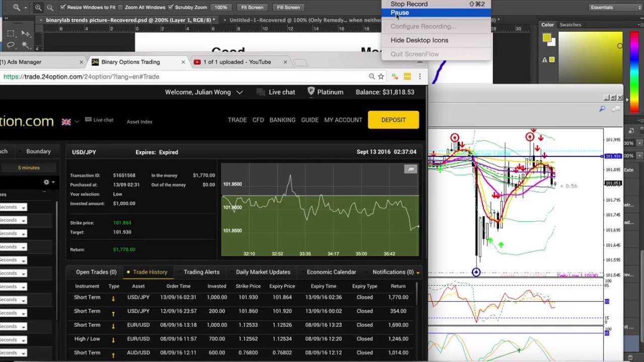
Task: Disable Scrubby Zoom checkbox
Action: tap(171, 8)
